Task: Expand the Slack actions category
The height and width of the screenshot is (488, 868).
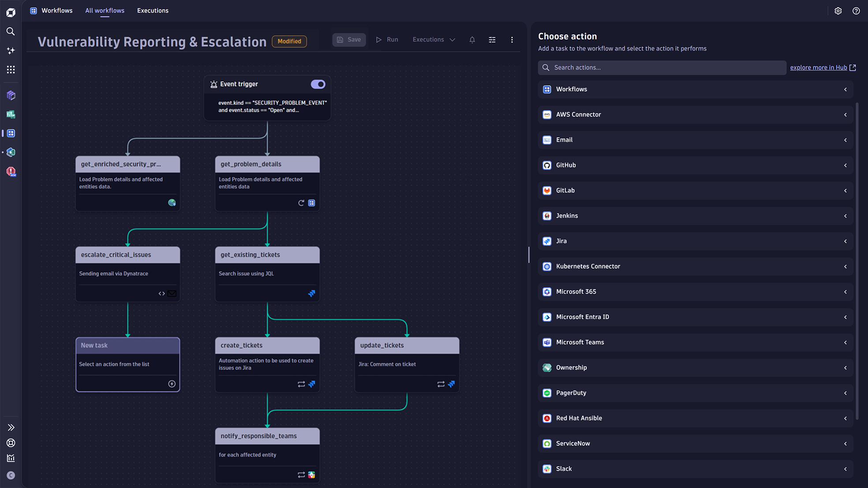Action: [695, 469]
